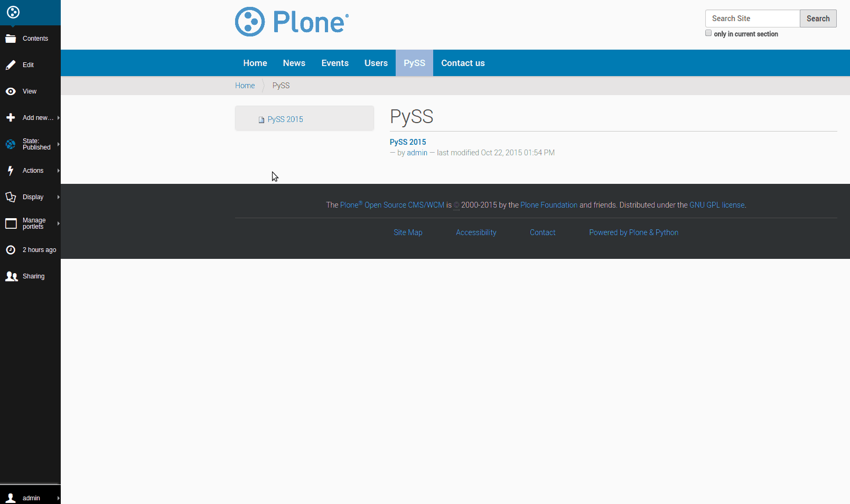
Task: Open the admin user menu
Action: 31,498
